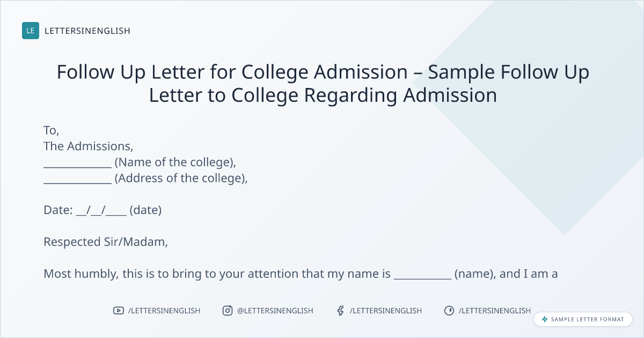644x338 pixels.
Task: Click the Facebook icon in footer
Action: pyautogui.click(x=340, y=311)
